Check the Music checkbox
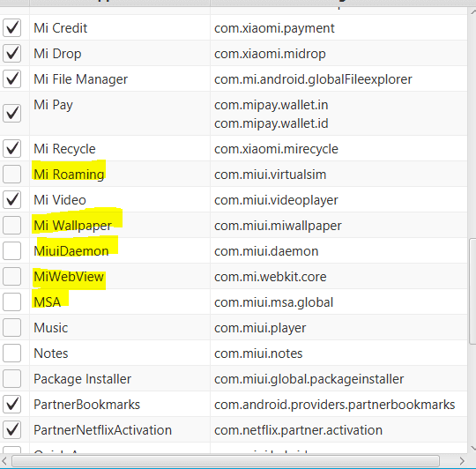476x469 pixels. [x=11, y=328]
